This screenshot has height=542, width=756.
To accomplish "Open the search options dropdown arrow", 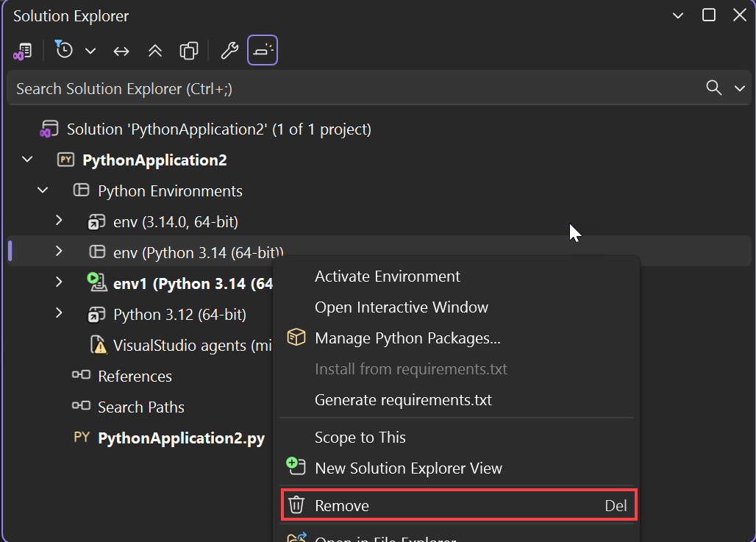I will 741,88.
